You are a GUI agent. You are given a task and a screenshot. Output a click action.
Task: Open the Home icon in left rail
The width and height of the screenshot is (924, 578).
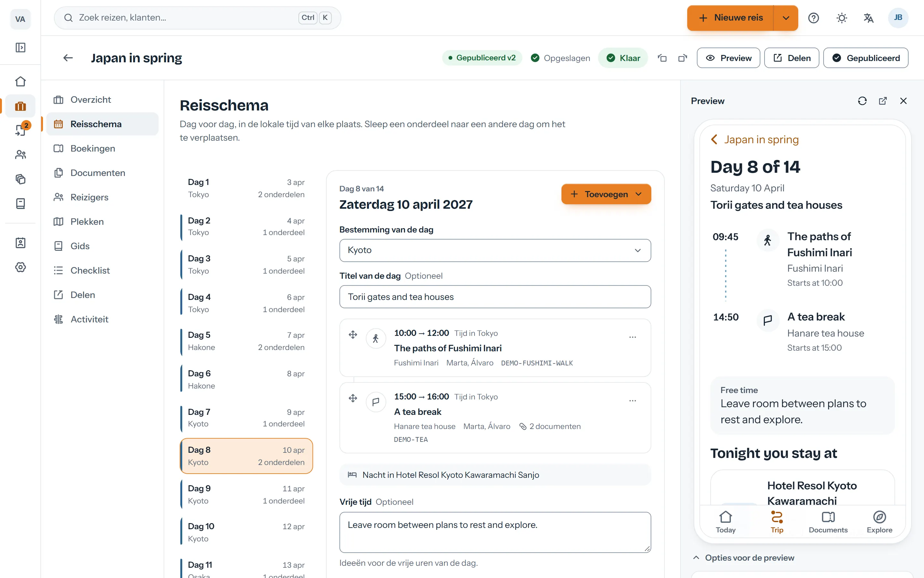20,82
